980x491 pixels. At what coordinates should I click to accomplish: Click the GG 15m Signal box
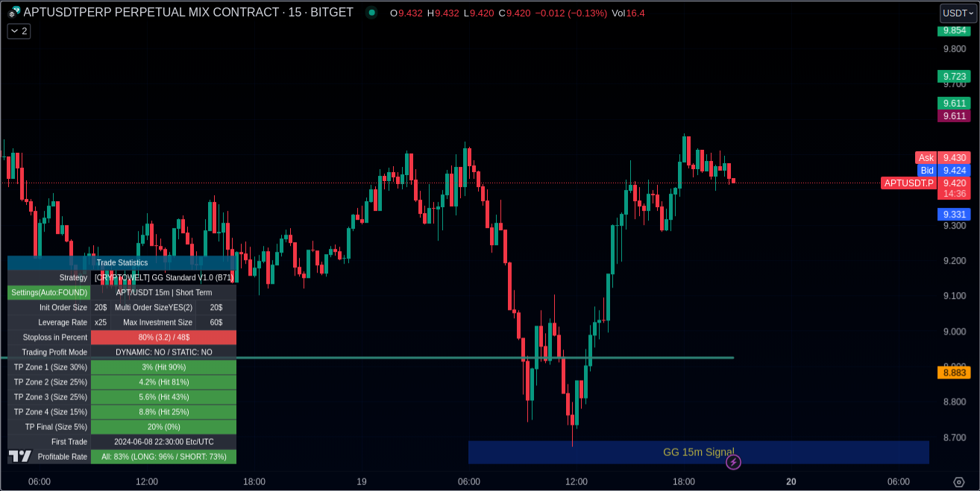click(698, 452)
